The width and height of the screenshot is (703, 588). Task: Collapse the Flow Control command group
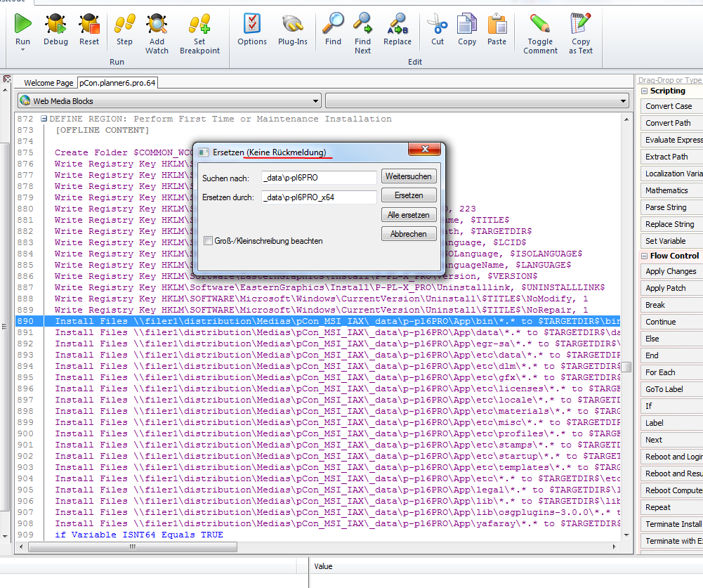coord(644,256)
